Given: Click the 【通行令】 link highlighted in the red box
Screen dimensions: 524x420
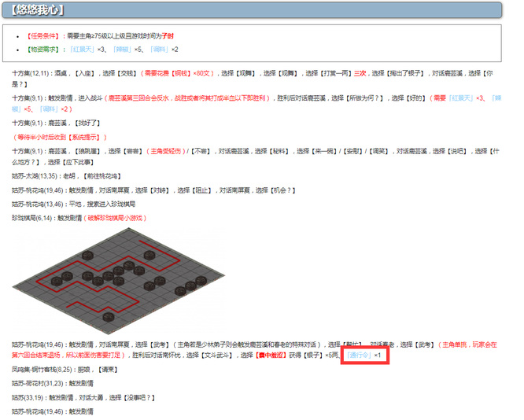Looking at the screenshot, I should coord(358,355).
